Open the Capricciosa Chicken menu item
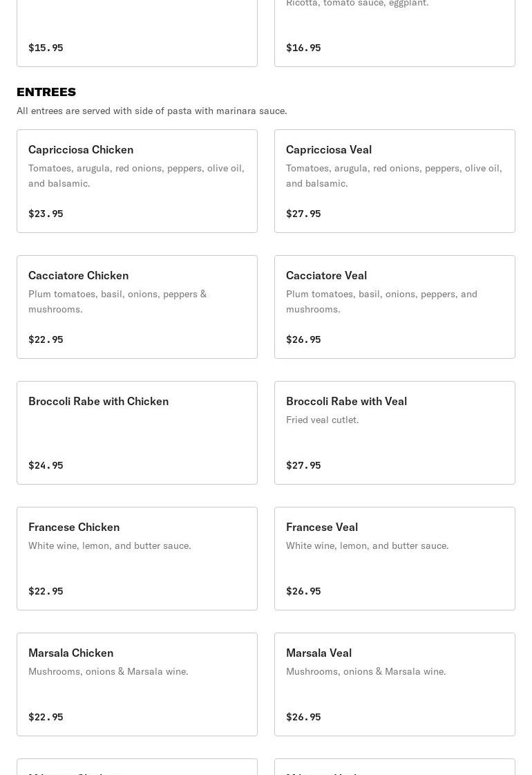This screenshot has width=532, height=775. pyautogui.click(x=137, y=181)
